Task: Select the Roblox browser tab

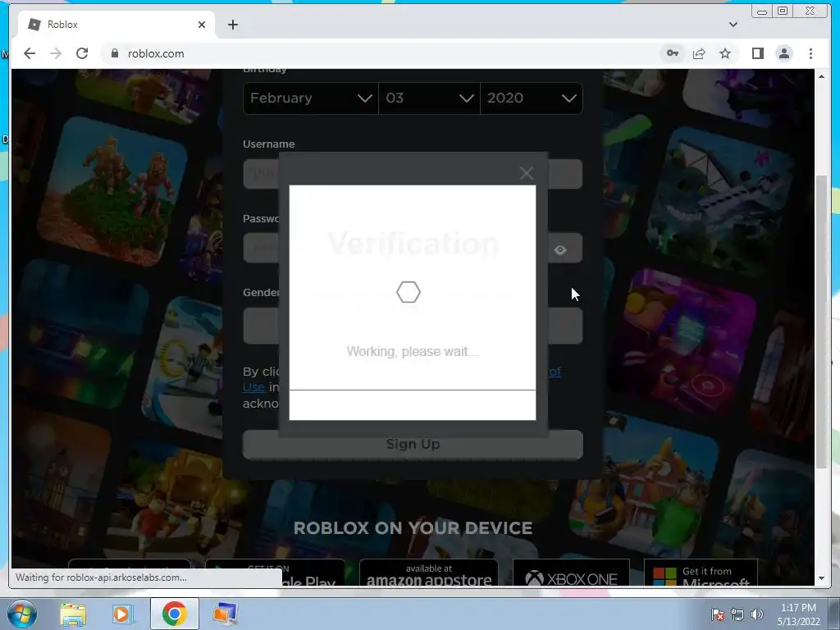Action: (x=116, y=25)
